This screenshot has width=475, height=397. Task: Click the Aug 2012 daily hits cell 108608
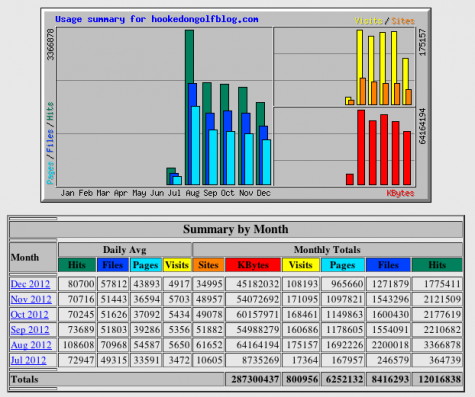(x=77, y=345)
